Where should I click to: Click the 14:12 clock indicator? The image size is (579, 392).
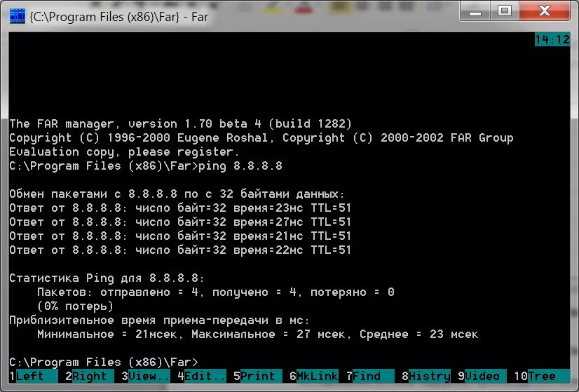pyautogui.click(x=552, y=39)
